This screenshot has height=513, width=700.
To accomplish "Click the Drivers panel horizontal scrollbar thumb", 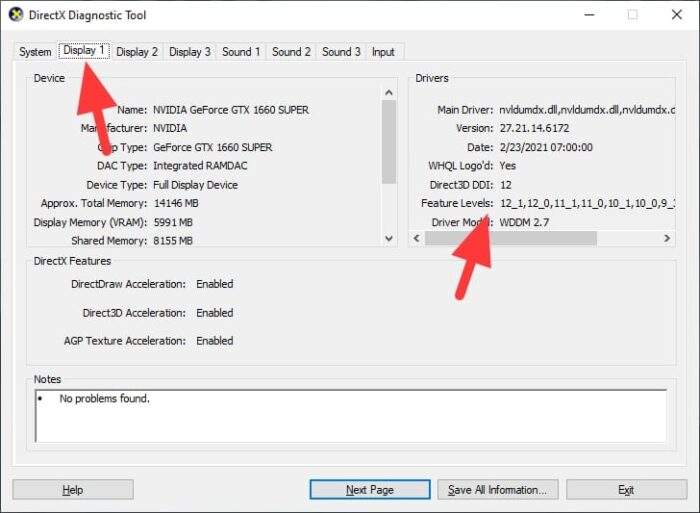I will (510, 238).
